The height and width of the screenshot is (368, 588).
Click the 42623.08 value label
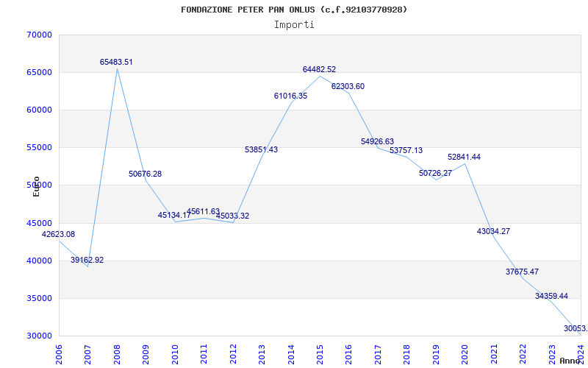(58, 235)
